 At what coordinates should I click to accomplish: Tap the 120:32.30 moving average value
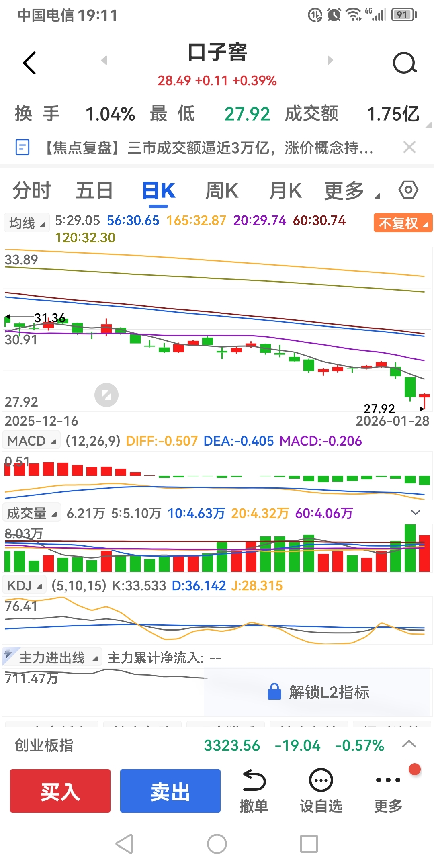point(85,237)
